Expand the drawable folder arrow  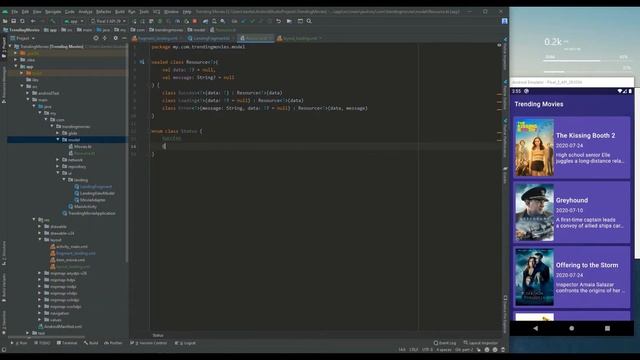click(40, 227)
